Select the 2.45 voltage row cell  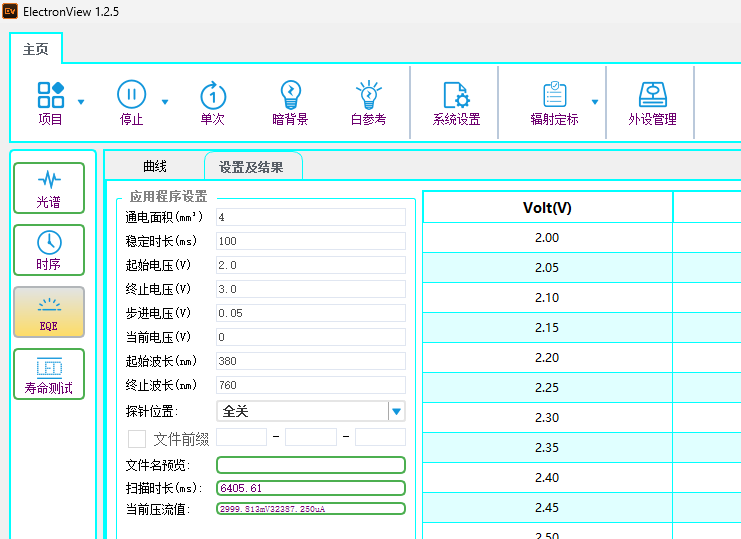click(547, 508)
